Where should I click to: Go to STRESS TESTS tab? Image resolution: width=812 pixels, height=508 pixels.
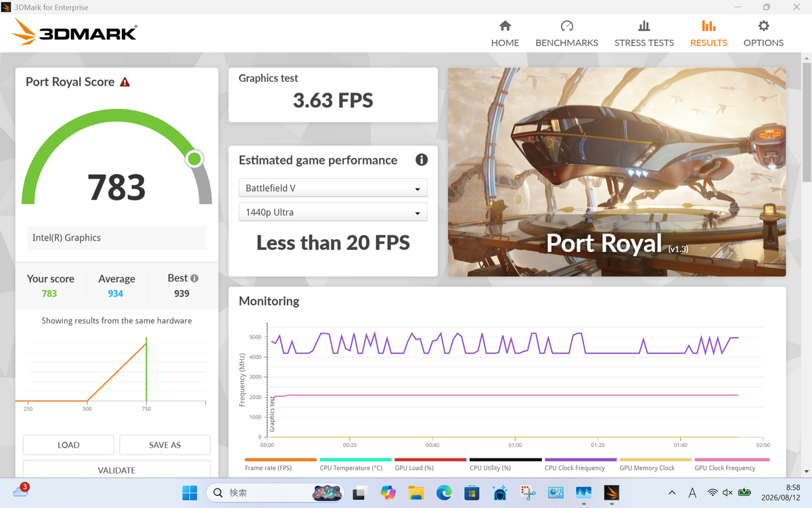(x=644, y=34)
